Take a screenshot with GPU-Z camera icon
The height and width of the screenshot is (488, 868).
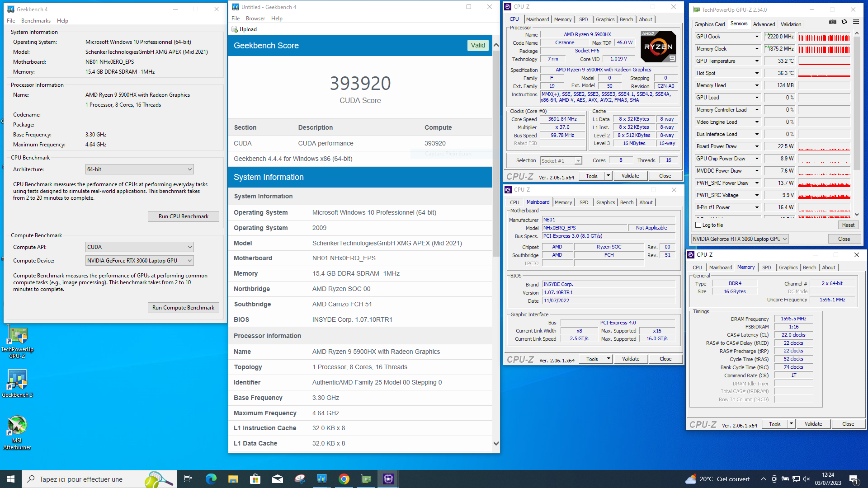point(833,22)
